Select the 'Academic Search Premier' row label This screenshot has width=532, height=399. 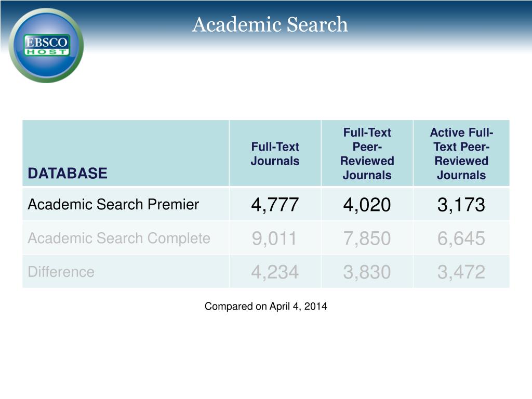113,204
